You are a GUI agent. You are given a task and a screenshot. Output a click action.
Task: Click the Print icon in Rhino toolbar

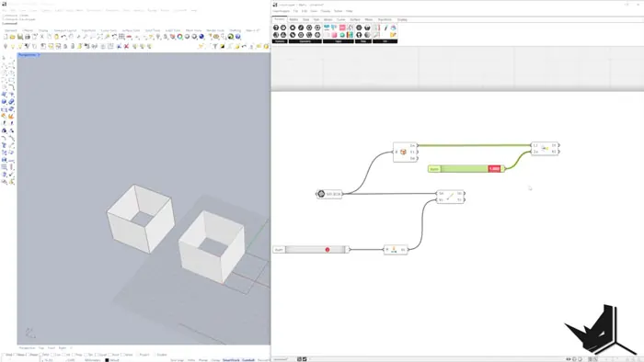click(x=27, y=37)
